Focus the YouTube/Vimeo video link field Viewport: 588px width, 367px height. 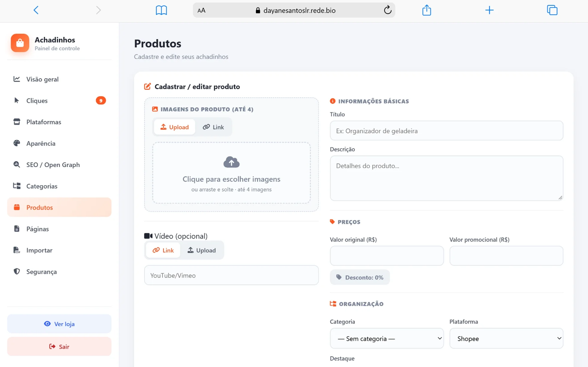[x=231, y=275]
